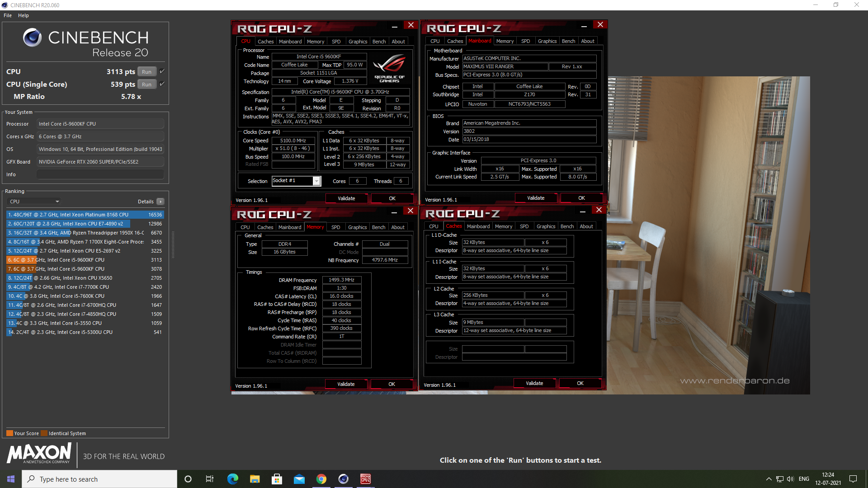
Task: Open Mail app from taskbar
Action: (299, 479)
